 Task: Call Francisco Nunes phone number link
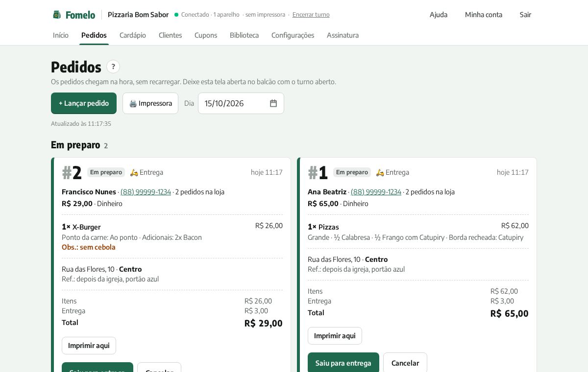coord(146,192)
